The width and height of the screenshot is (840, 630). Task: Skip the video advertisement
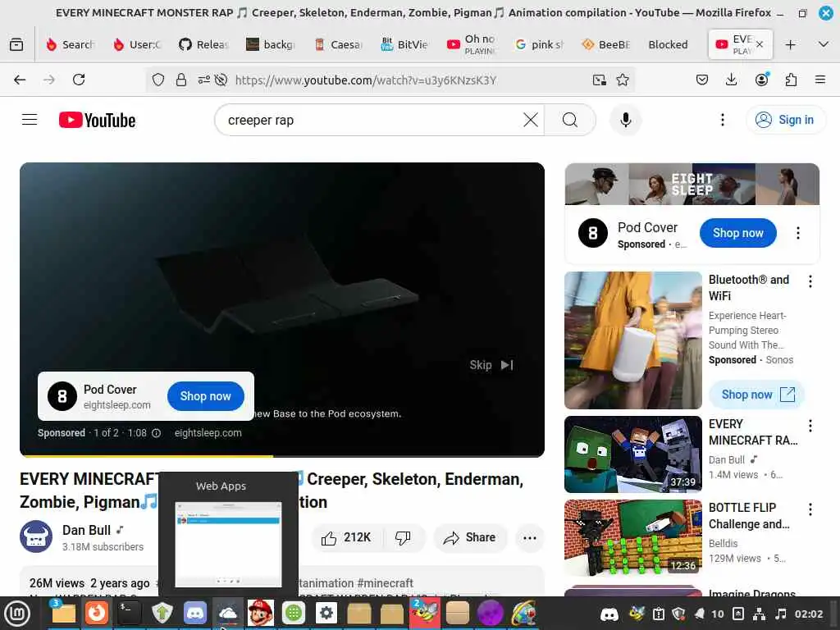[491, 365]
